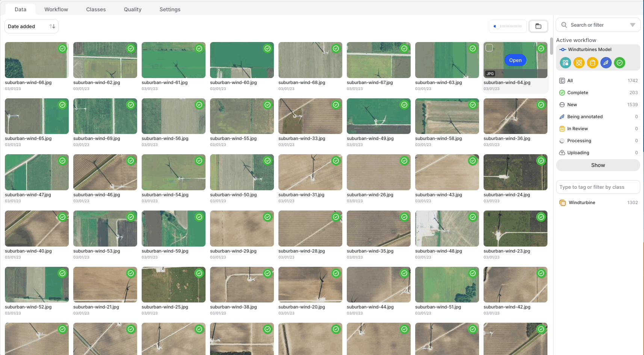Click complete checkmark on suburban-wind-40.jpg

[x=62, y=217]
